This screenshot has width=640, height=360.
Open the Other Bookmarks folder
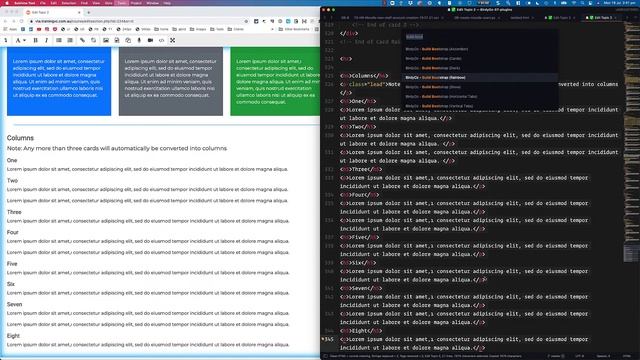point(294,29)
